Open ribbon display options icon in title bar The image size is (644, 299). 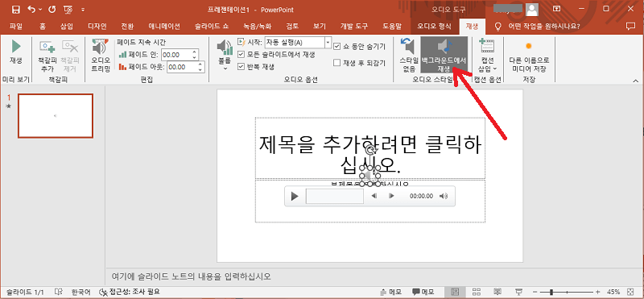(x=557, y=9)
